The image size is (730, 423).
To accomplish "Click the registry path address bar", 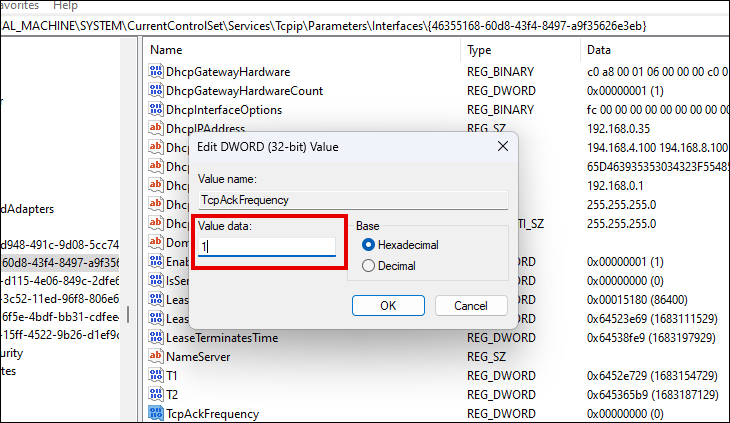I will (x=365, y=26).
